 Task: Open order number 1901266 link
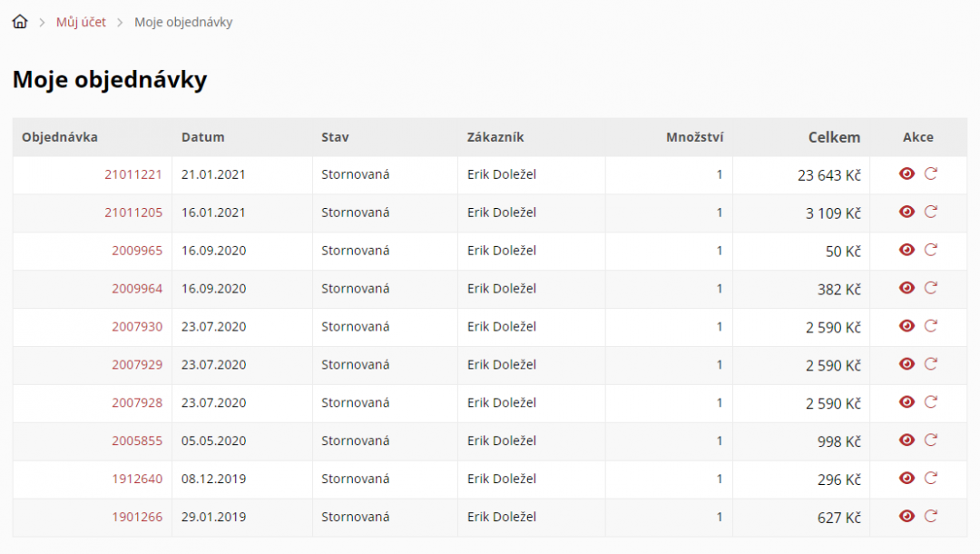(137, 517)
